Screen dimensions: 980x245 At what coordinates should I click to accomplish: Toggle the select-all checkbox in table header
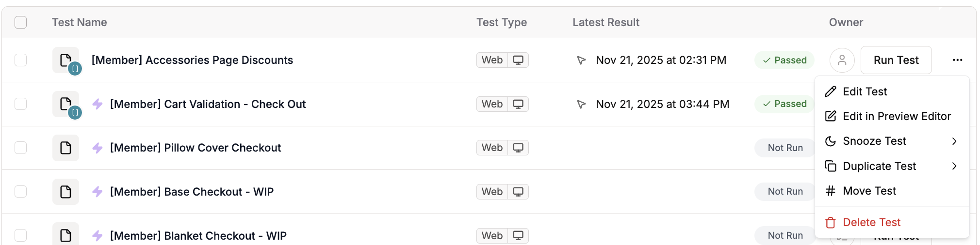(21, 22)
